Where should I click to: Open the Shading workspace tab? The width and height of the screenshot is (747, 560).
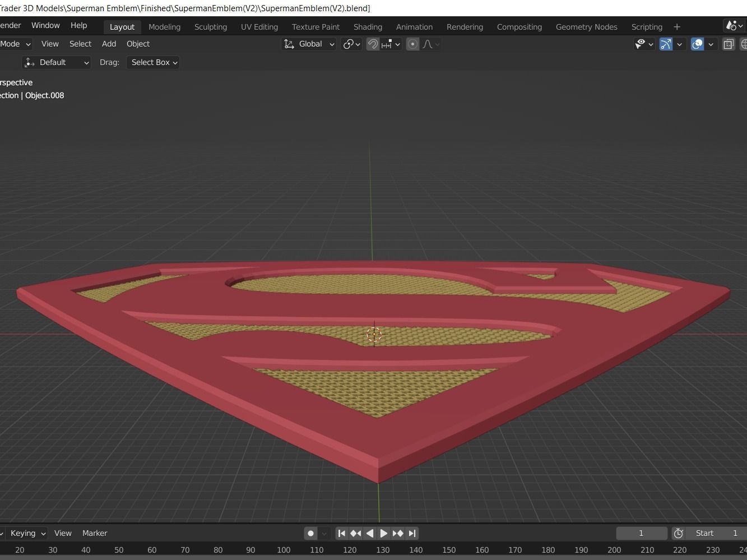pos(368,26)
